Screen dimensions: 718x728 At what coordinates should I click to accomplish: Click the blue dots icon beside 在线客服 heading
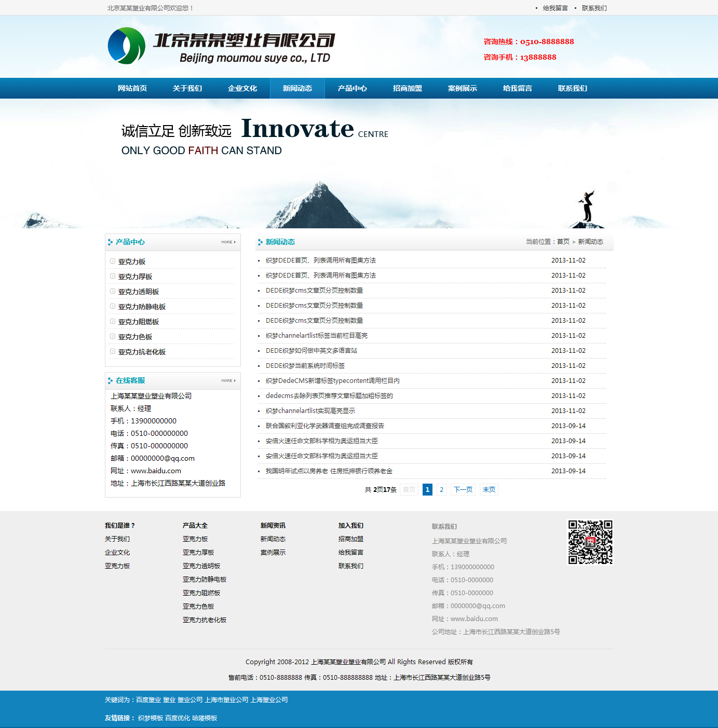[110, 380]
